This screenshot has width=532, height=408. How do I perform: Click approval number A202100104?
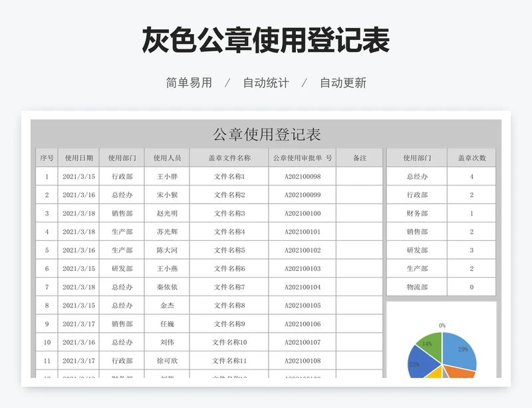point(303,287)
